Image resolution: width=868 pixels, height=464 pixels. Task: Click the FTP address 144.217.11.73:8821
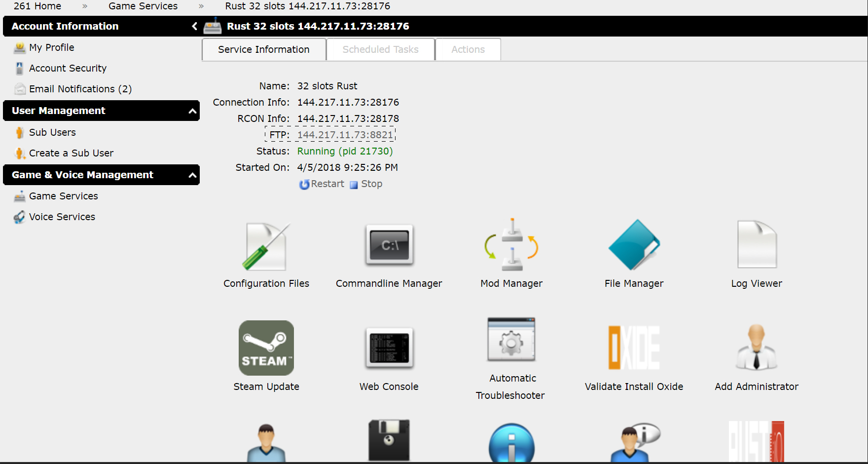[345, 135]
